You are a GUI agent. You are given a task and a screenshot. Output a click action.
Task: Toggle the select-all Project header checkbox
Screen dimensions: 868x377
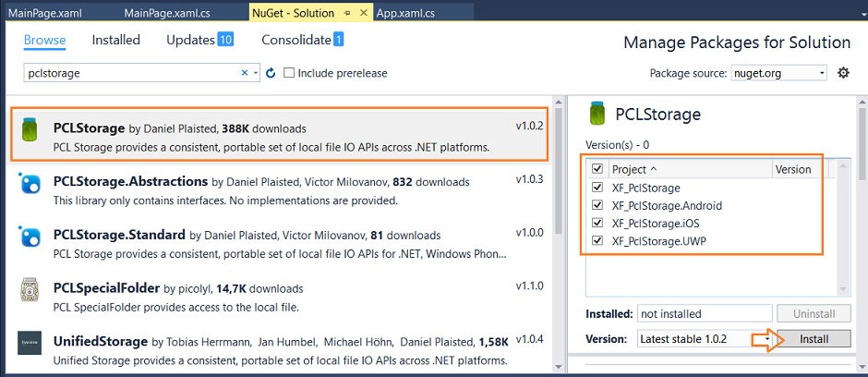[x=597, y=168]
